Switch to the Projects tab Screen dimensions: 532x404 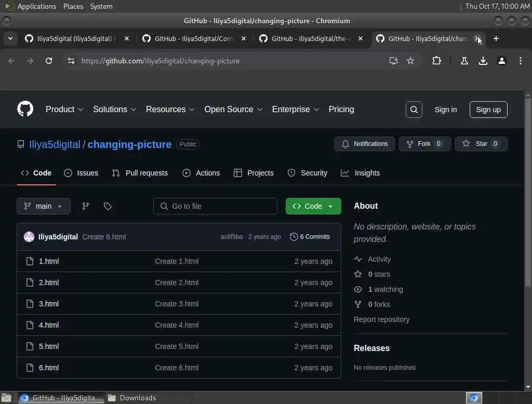point(254,173)
